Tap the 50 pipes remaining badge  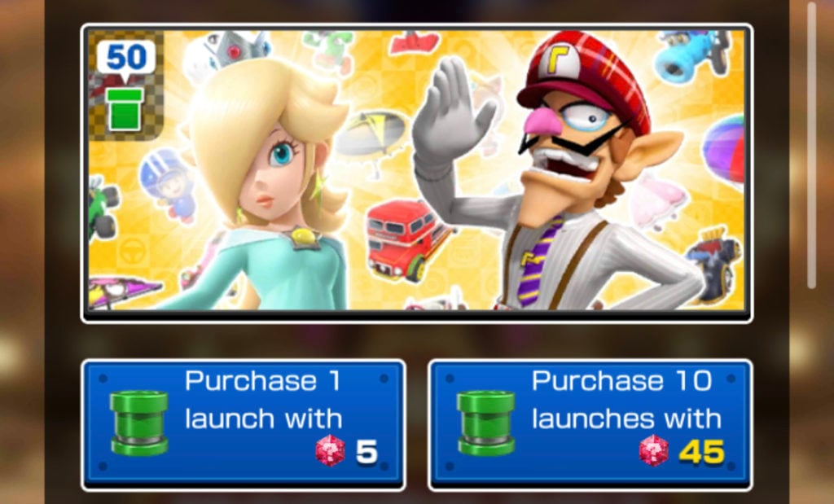(x=126, y=58)
